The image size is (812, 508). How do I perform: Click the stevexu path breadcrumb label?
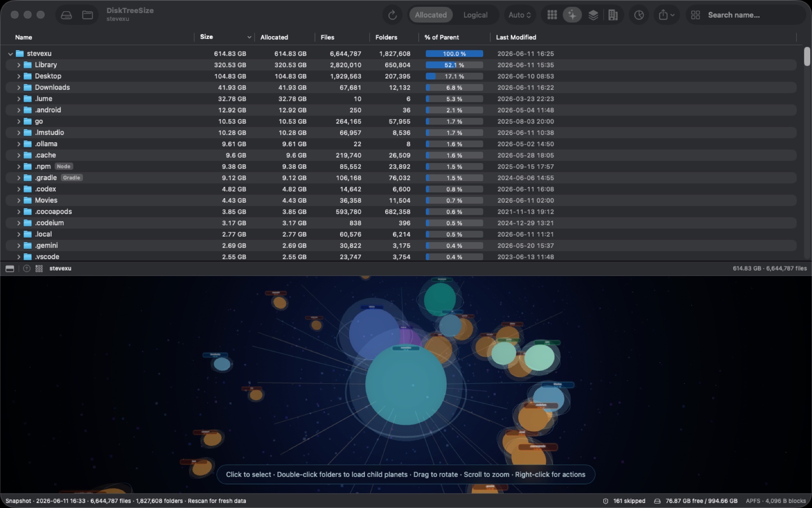[60, 269]
